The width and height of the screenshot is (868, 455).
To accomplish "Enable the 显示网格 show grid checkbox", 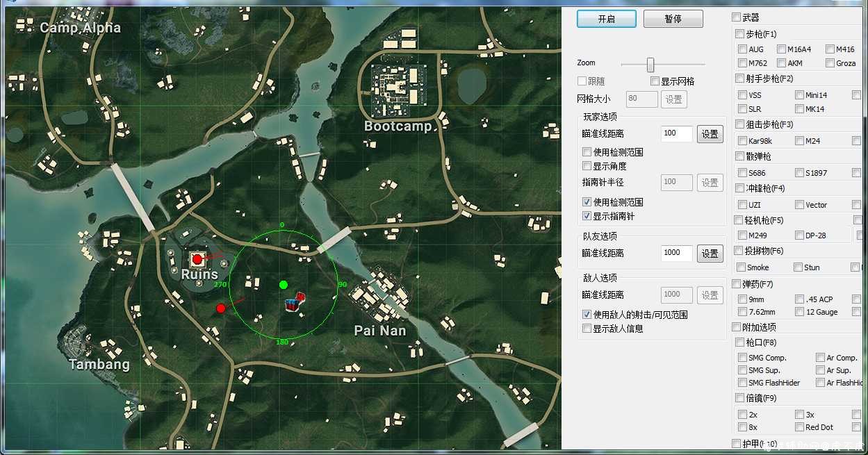I will (655, 81).
